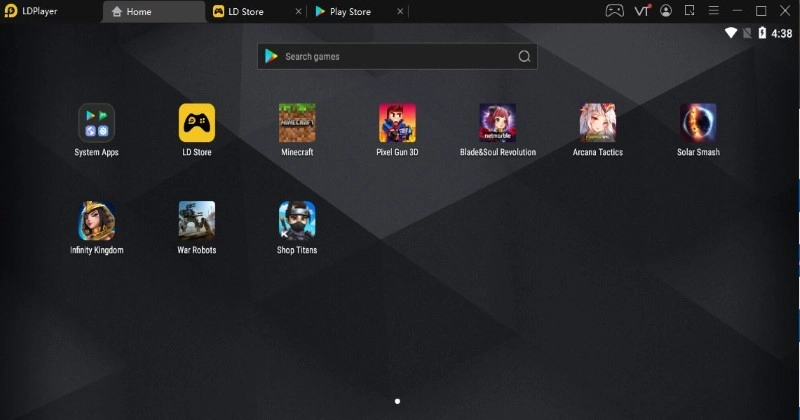Close the Play Store tab
Viewport: 800px width, 420px height.
[x=400, y=11]
